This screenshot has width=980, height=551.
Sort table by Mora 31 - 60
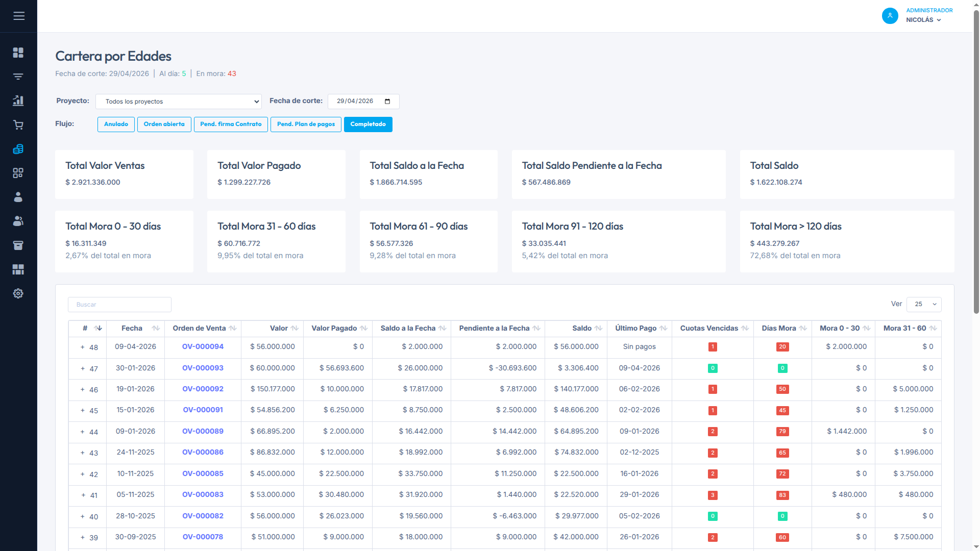coord(933,328)
